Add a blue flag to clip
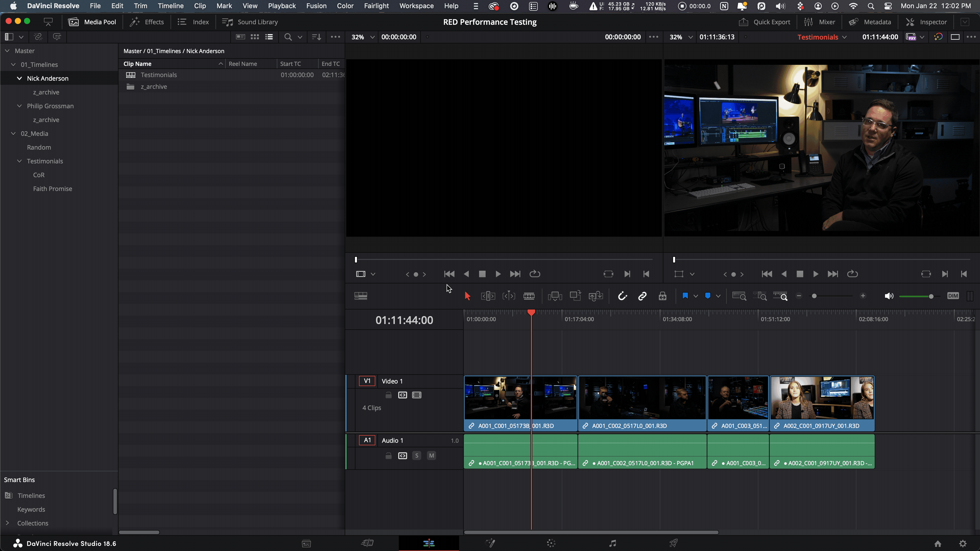This screenshot has height=551, width=980. (x=685, y=296)
